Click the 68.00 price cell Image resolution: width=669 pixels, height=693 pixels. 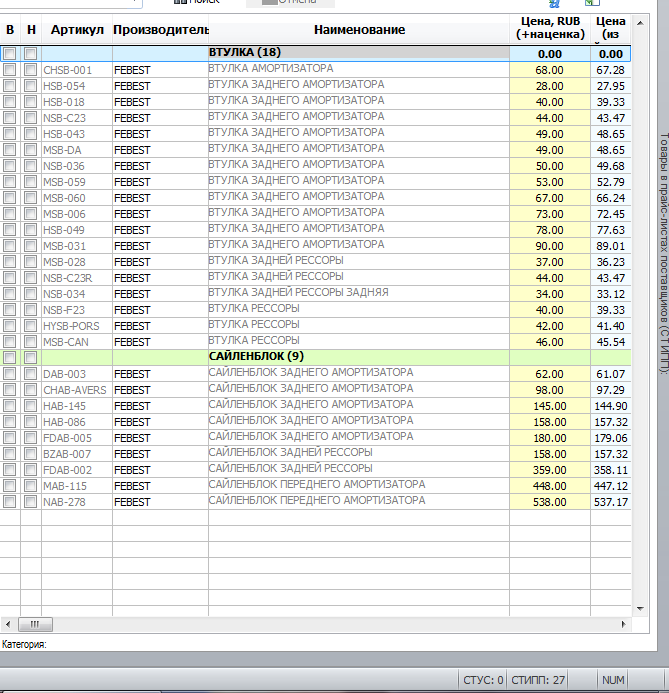click(x=550, y=70)
